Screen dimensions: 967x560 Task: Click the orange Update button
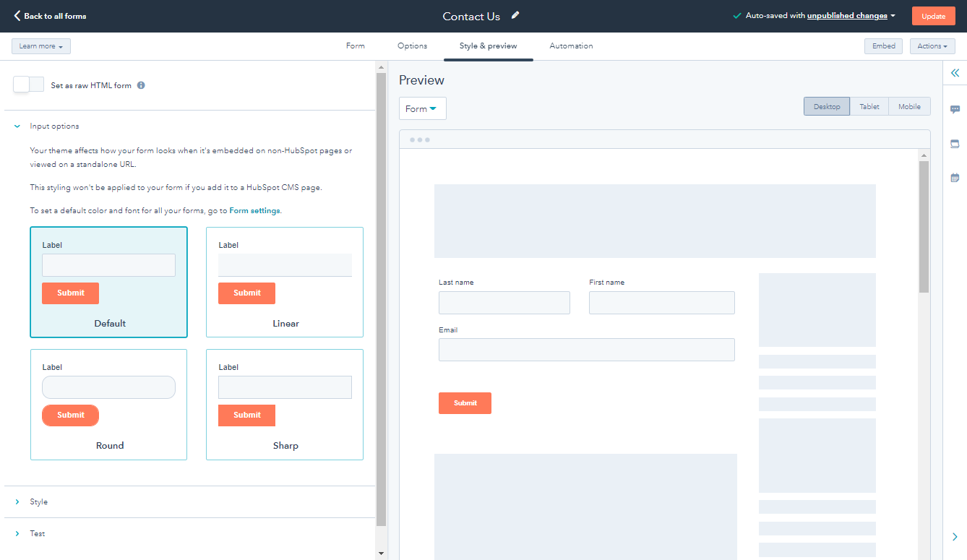(x=933, y=15)
